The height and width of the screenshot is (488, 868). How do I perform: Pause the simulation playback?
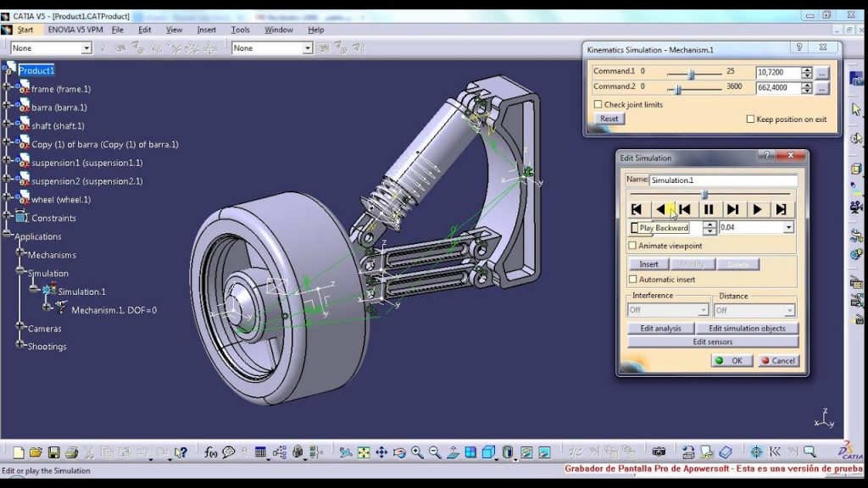[709, 209]
